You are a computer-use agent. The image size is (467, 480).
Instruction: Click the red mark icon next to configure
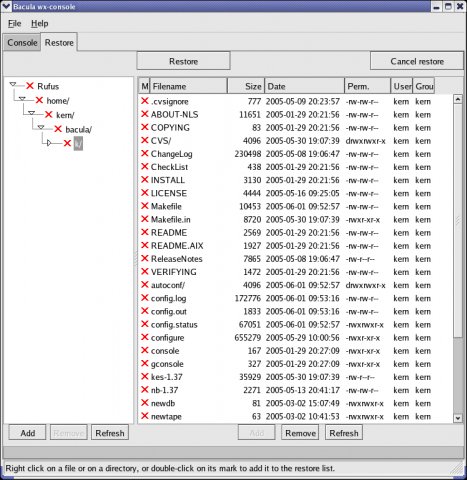click(145, 337)
